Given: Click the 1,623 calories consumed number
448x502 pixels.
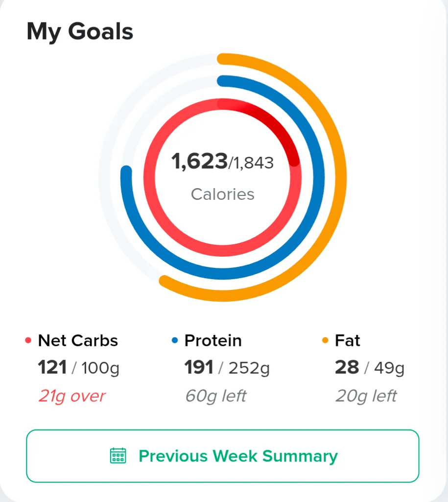Looking at the screenshot, I should 199,161.
